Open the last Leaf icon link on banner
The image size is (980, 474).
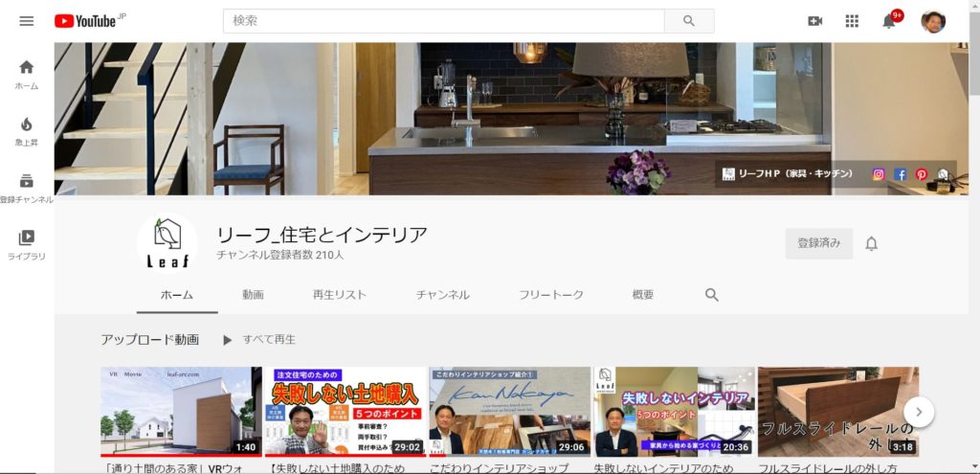[x=943, y=174]
